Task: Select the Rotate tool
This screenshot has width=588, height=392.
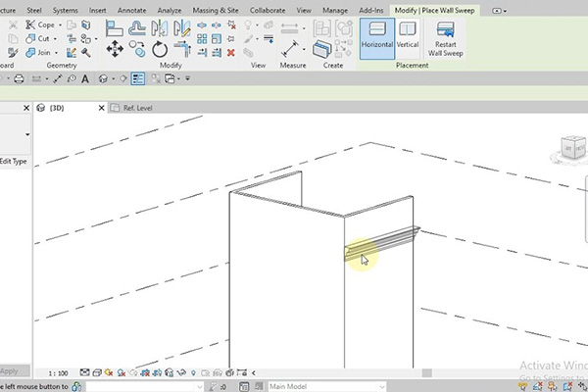Action: 160,49
